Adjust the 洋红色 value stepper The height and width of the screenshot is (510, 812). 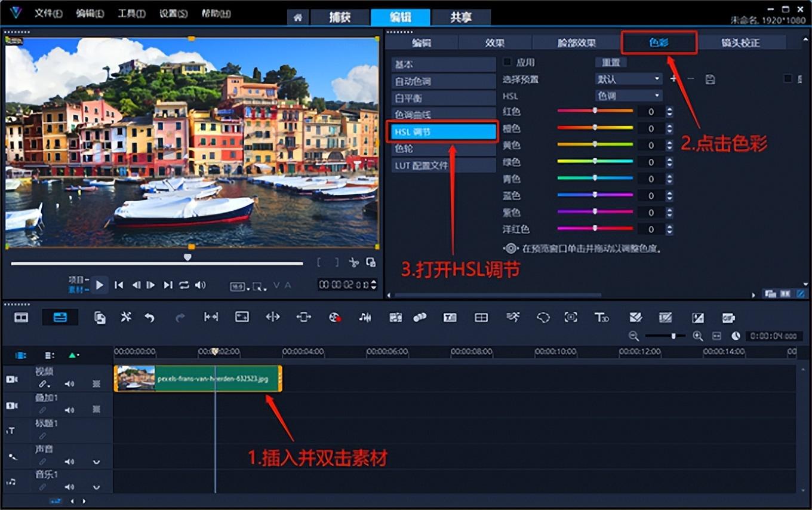coord(670,229)
